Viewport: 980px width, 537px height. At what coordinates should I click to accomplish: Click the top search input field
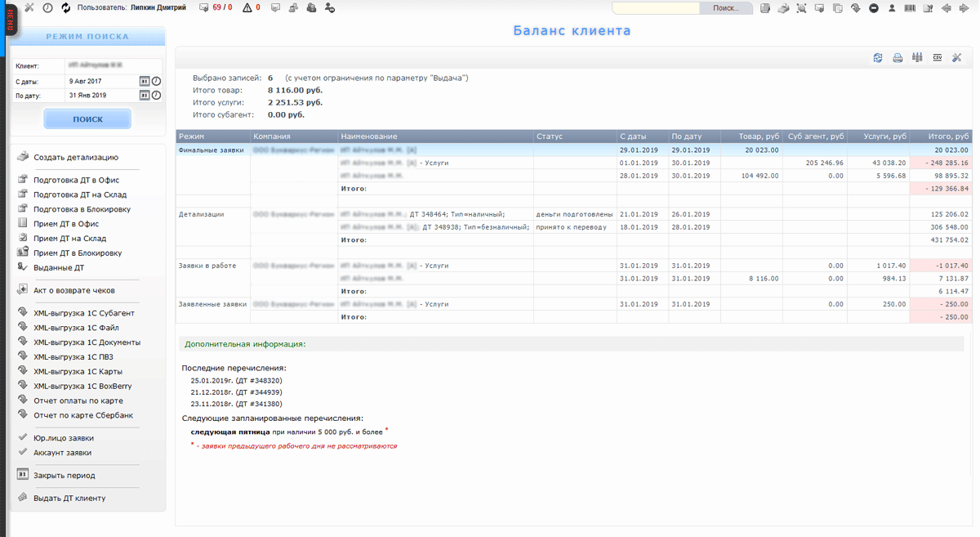656,8
